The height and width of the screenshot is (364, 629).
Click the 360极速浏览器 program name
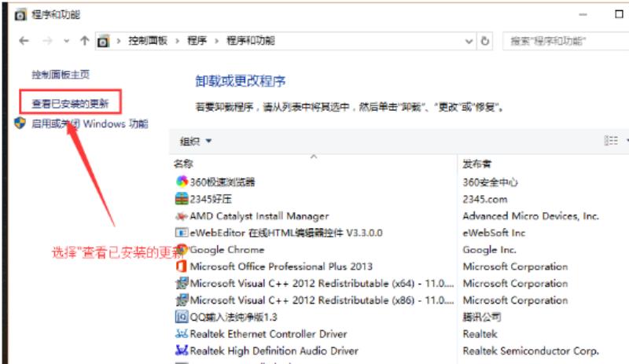coord(223,182)
